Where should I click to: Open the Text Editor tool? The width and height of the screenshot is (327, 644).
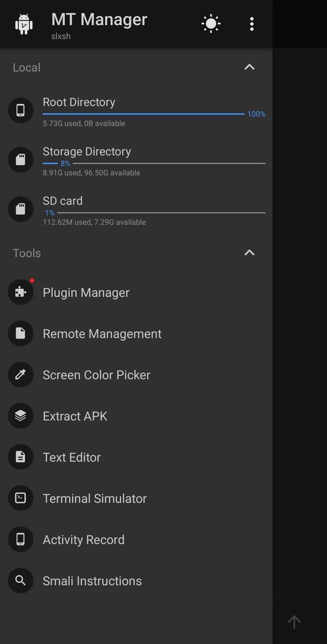[71, 457]
